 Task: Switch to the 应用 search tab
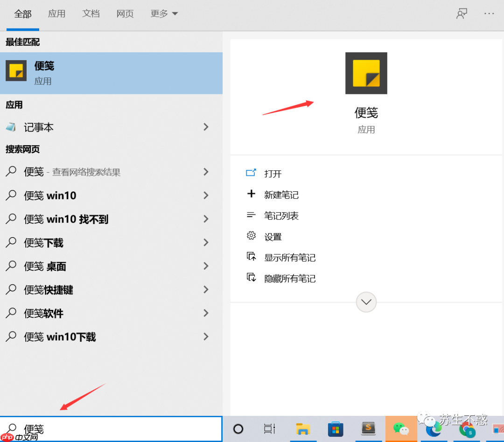(57, 14)
